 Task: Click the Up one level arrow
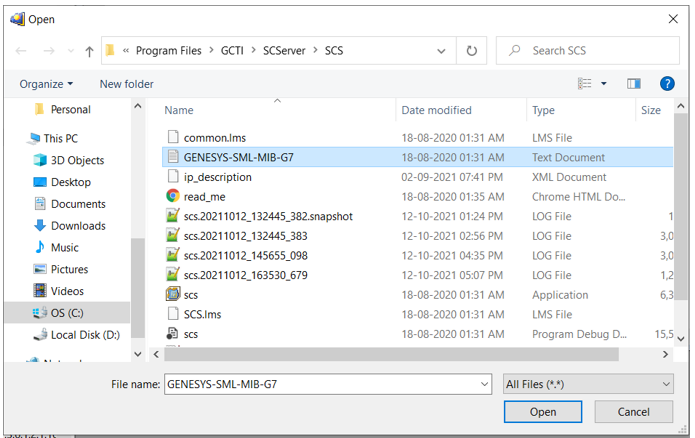89,51
